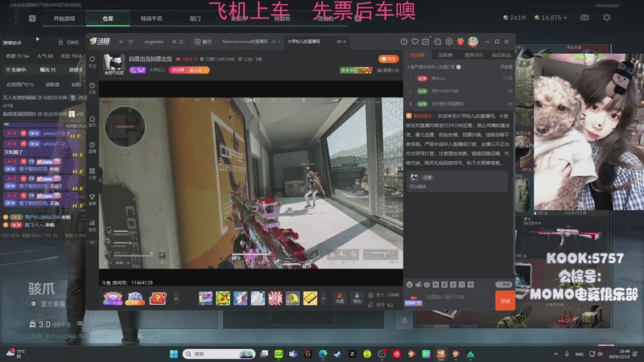Open backpack 背包 icon
The width and height of the screenshot is (644, 362).
(357, 298)
